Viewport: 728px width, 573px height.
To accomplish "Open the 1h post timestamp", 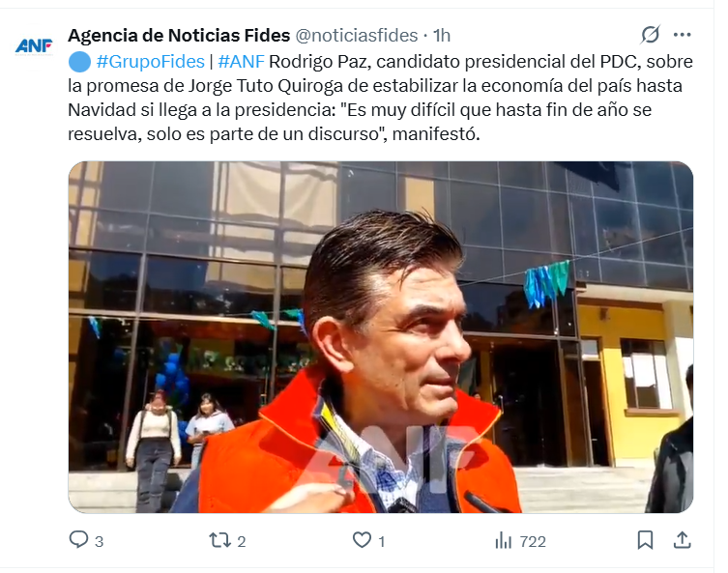I will click(442, 35).
